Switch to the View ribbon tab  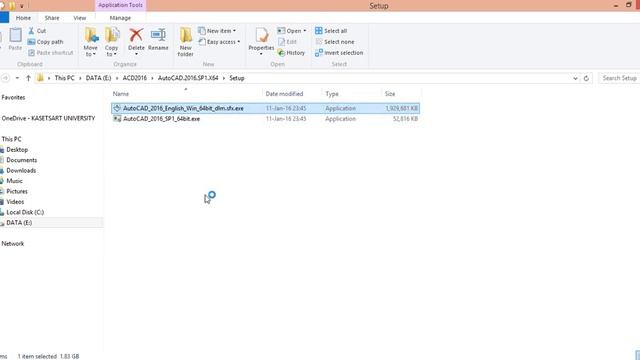[80, 18]
